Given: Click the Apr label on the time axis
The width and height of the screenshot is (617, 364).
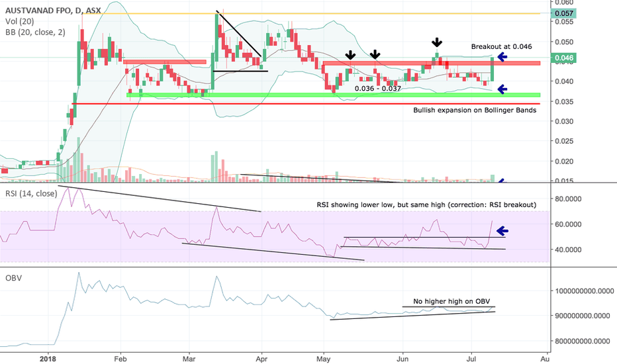Looking at the screenshot, I should tap(261, 359).
